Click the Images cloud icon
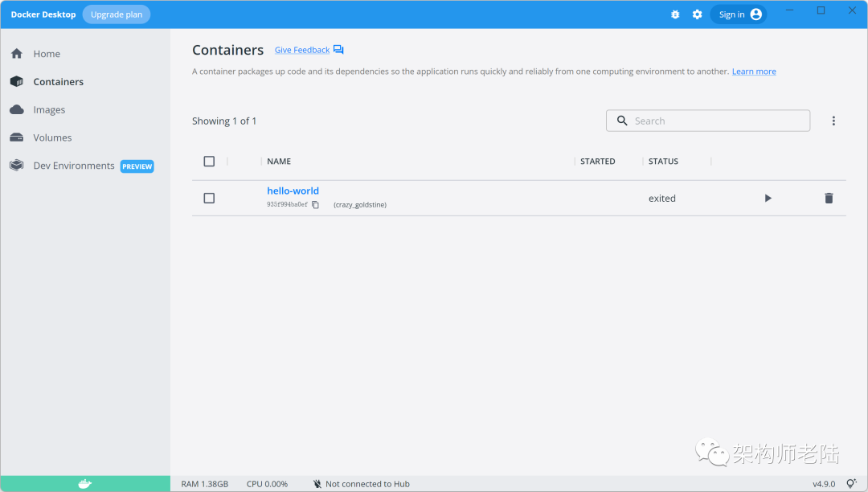The height and width of the screenshot is (492, 868). 17,109
